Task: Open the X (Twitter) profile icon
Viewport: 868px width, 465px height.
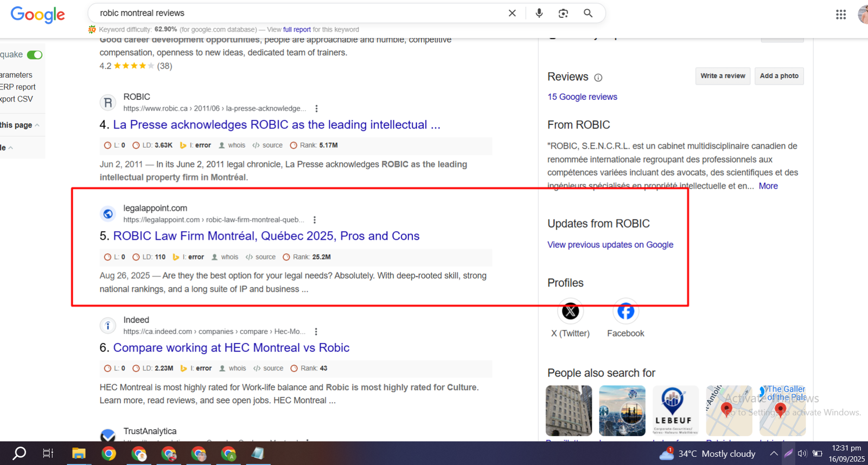Action: [570, 311]
